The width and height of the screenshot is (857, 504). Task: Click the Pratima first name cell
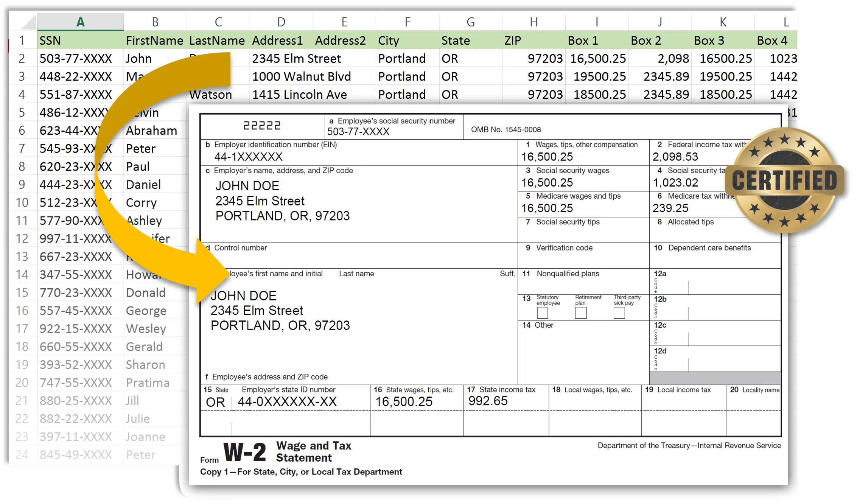tap(155, 383)
